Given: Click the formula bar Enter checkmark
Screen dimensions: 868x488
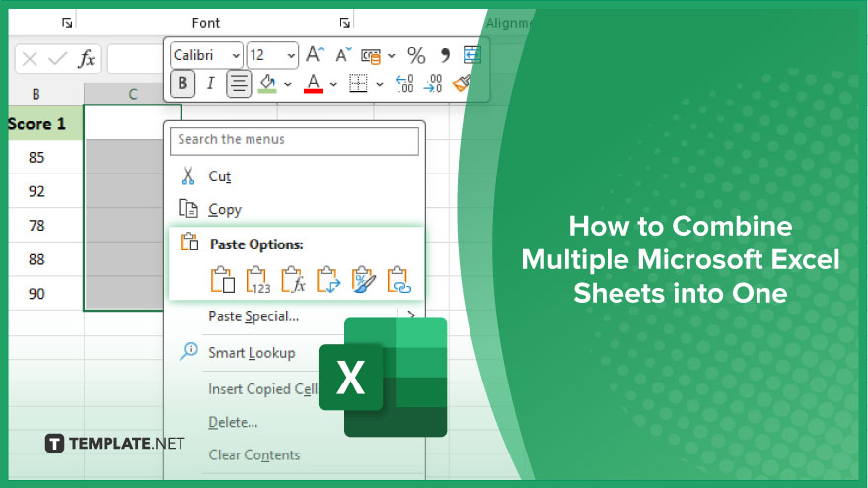Looking at the screenshot, I should point(57,58).
